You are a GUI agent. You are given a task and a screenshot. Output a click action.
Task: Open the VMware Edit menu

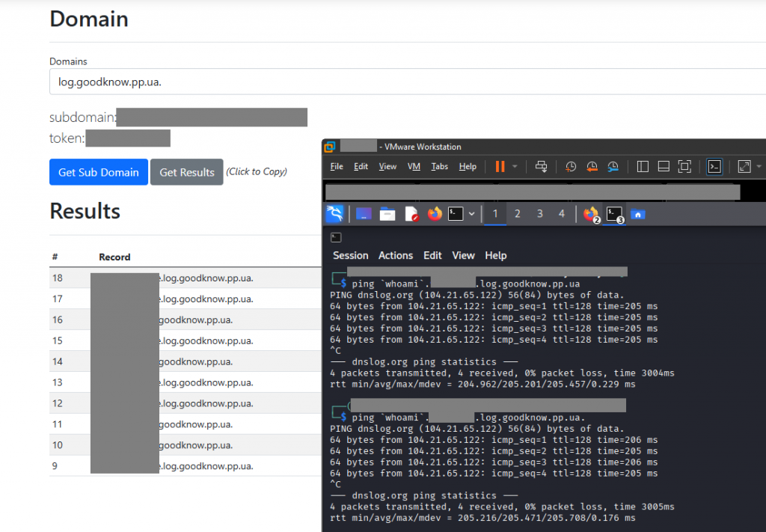[361, 167]
